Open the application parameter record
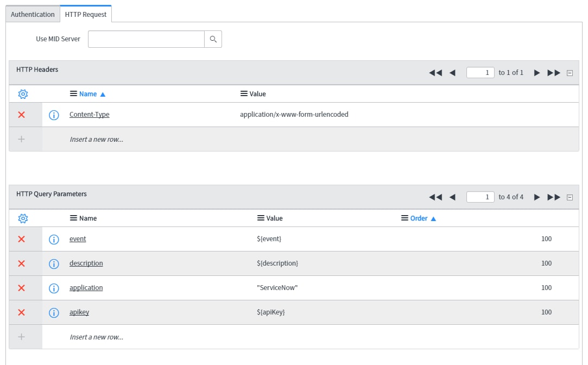The image size is (588, 365). tap(86, 288)
